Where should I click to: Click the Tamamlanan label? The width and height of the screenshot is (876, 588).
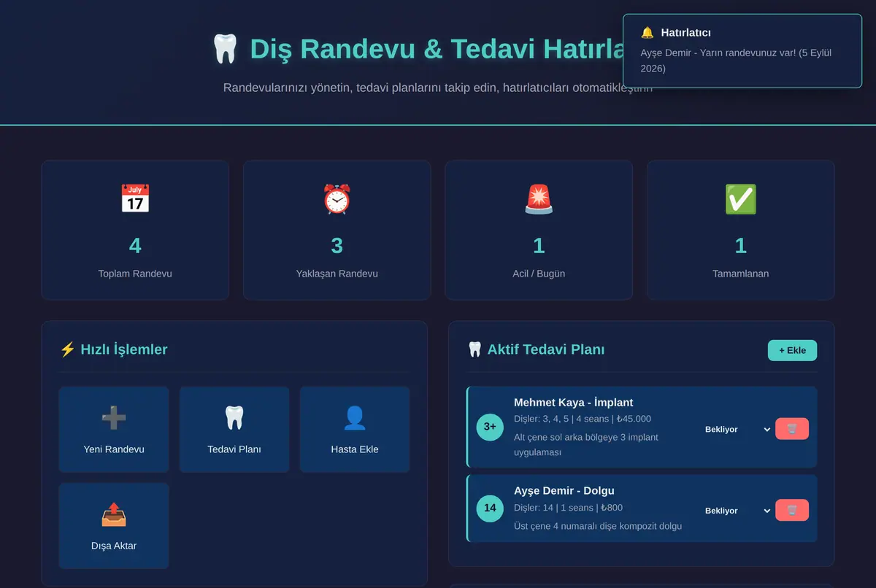coord(740,274)
